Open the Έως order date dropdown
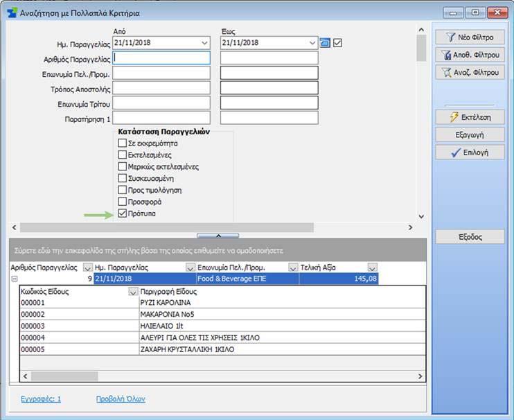 312,43
